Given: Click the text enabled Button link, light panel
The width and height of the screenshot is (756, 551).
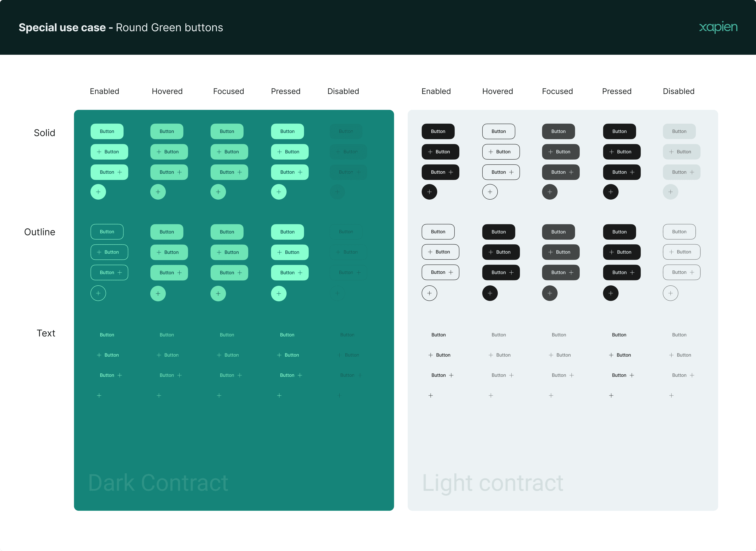Looking at the screenshot, I should 438,335.
